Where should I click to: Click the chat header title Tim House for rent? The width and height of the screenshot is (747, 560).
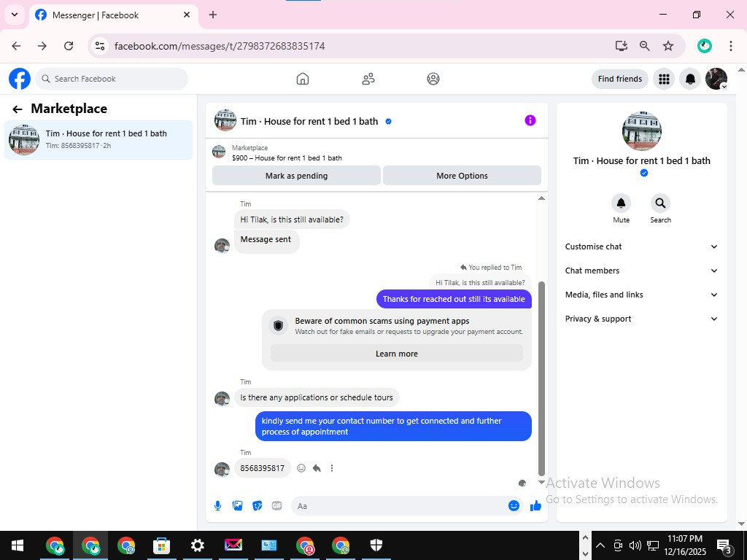[309, 122]
